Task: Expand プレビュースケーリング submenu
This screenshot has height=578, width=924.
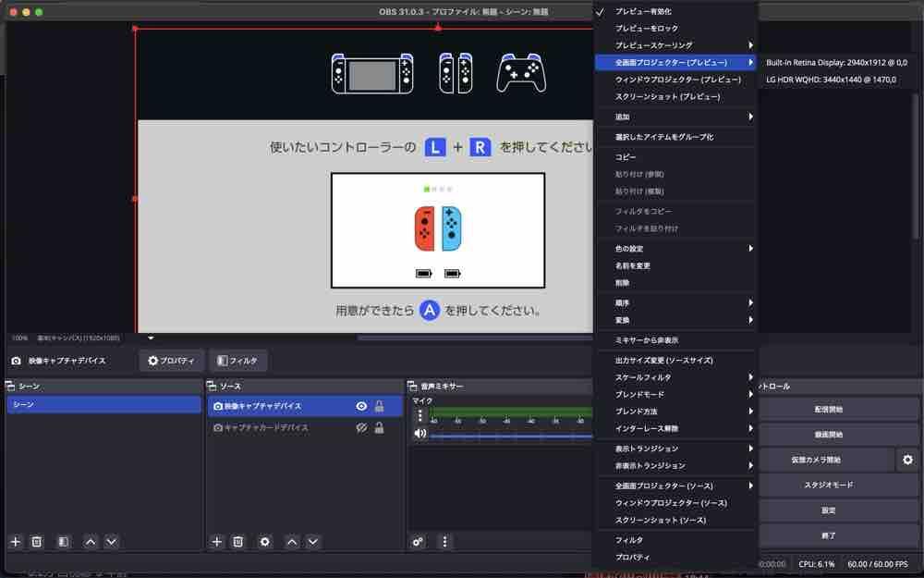Action: coord(675,45)
